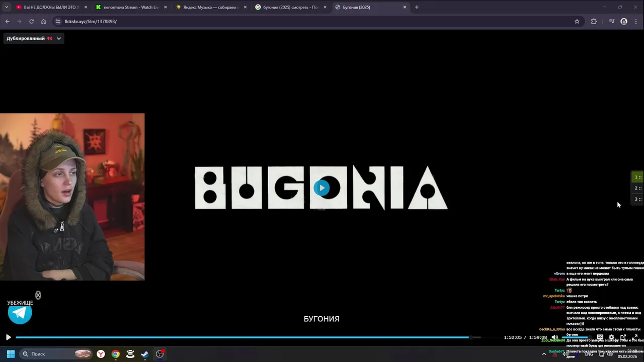Open the browser extensions menu
Image resolution: width=644 pixels, height=362 pixels.
point(594,22)
